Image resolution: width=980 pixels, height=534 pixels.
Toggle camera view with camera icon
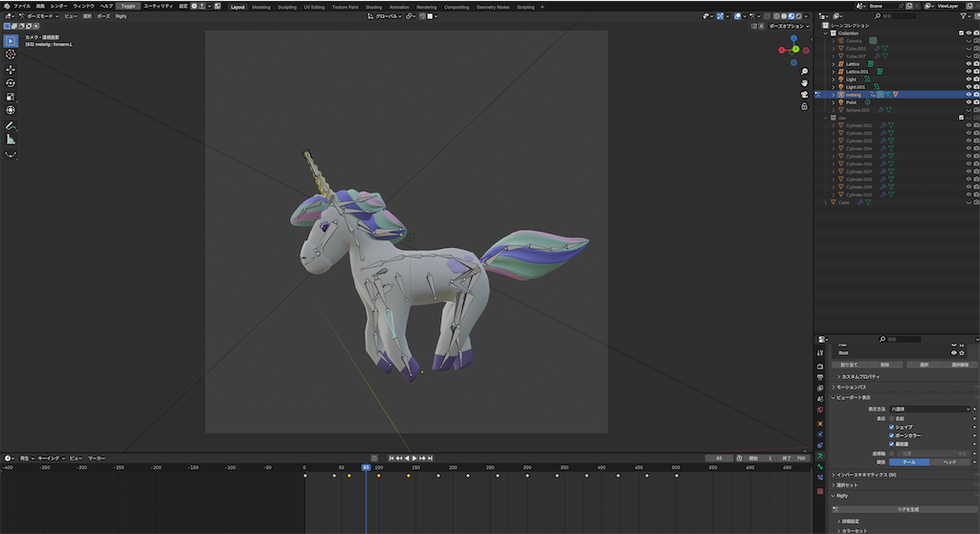804,95
